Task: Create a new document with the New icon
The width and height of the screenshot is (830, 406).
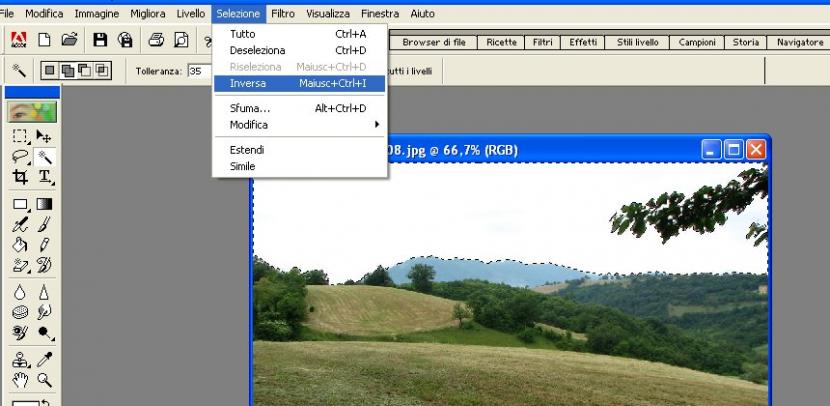Action: point(44,40)
